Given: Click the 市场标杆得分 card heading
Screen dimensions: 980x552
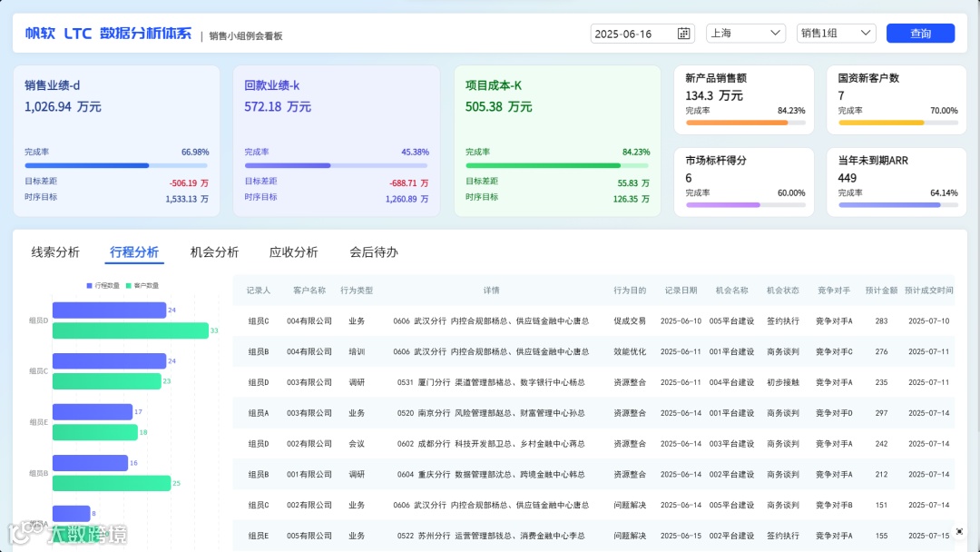Looking at the screenshot, I should click(716, 161).
